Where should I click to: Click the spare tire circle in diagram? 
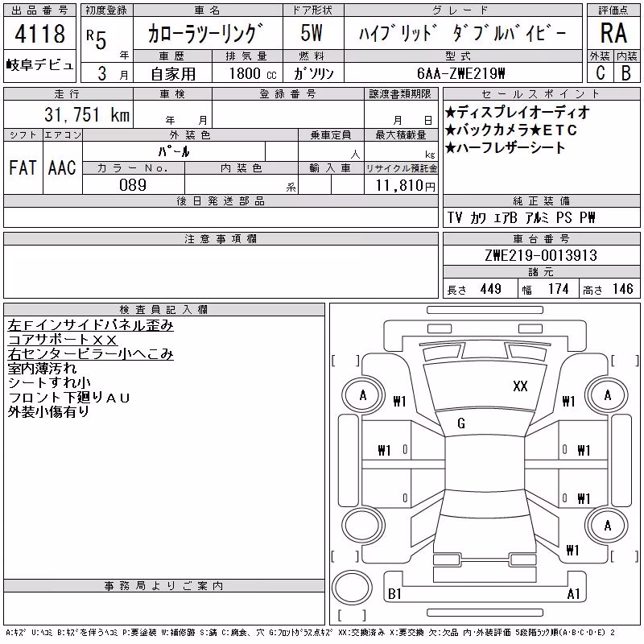click(x=352, y=587)
